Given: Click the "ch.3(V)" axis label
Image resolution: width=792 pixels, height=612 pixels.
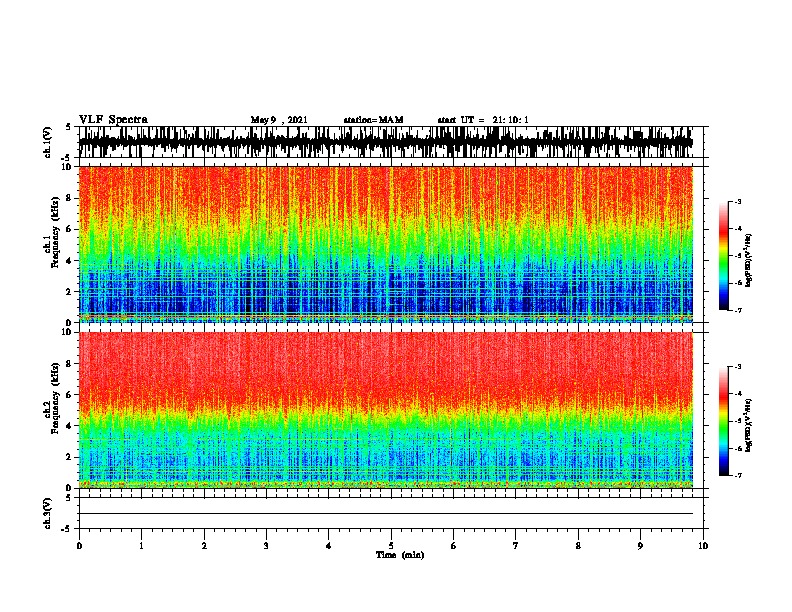Looking at the screenshot, I should pyautogui.click(x=47, y=513).
